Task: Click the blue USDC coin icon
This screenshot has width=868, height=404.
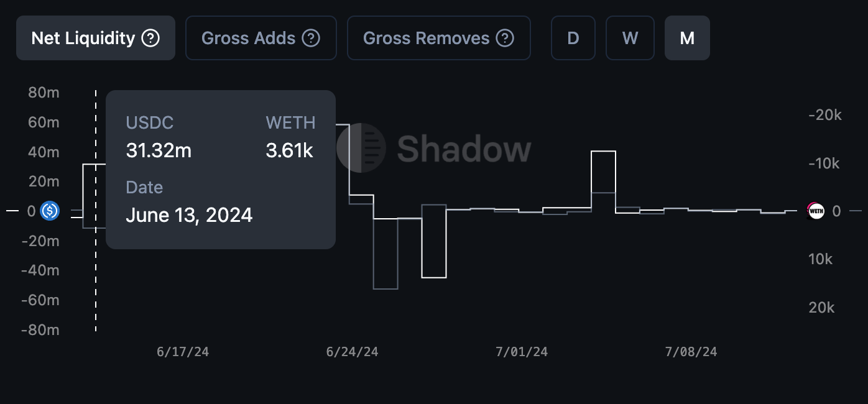Action: pyautogui.click(x=50, y=211)
